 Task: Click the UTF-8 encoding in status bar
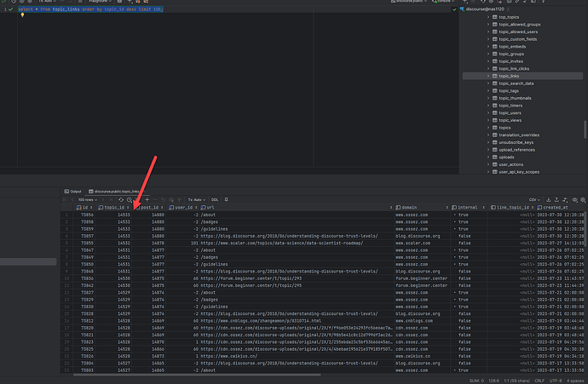coord(556,381)
